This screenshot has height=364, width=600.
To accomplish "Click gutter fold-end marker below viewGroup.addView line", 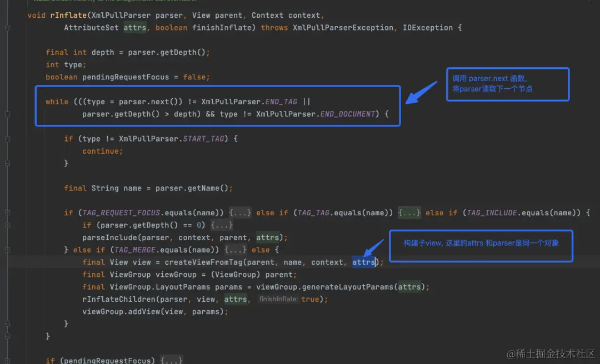I will click(7, 324).
